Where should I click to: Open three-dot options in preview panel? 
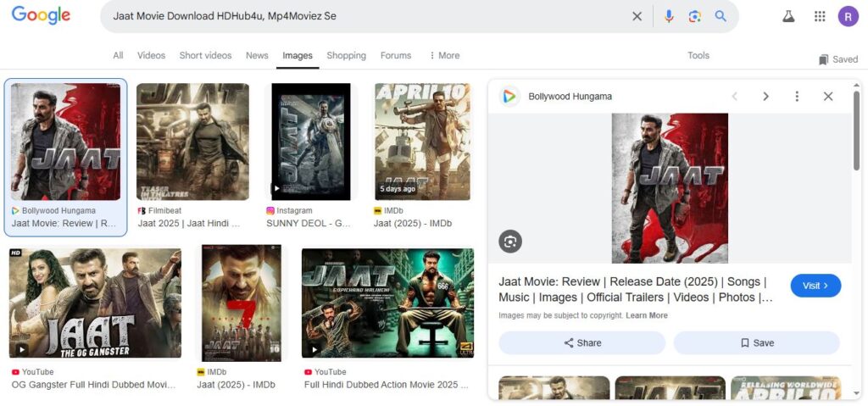click(797, 97)
